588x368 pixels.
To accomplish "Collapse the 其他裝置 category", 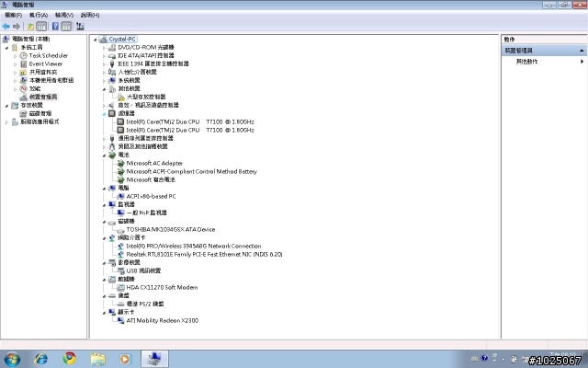I will click(104, 89).
